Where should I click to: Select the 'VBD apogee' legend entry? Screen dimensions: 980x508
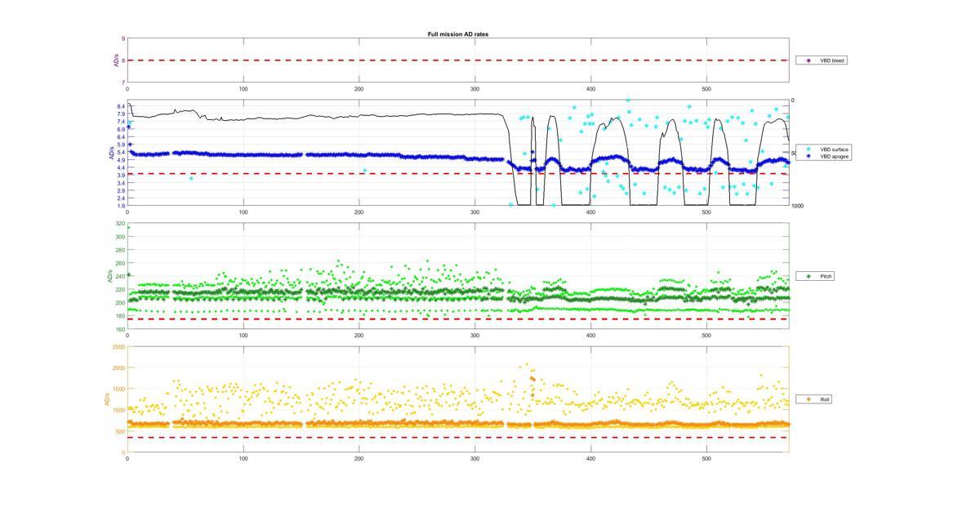click(x=825, y=156)
